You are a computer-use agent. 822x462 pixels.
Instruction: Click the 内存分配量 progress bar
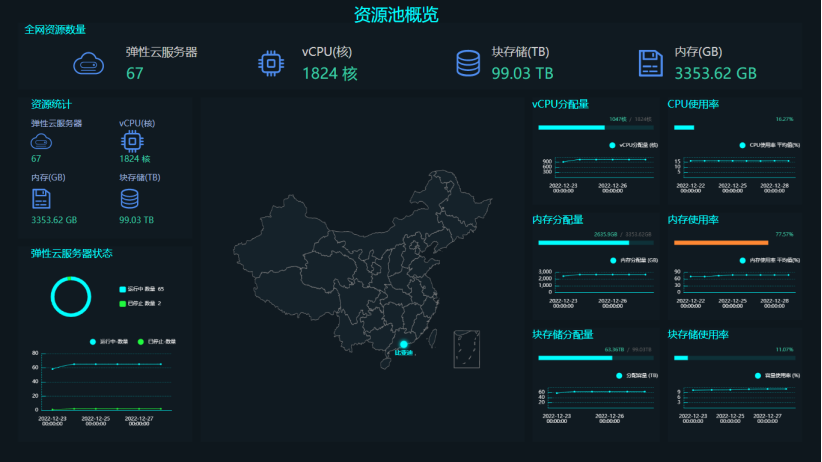coord(596,243)
